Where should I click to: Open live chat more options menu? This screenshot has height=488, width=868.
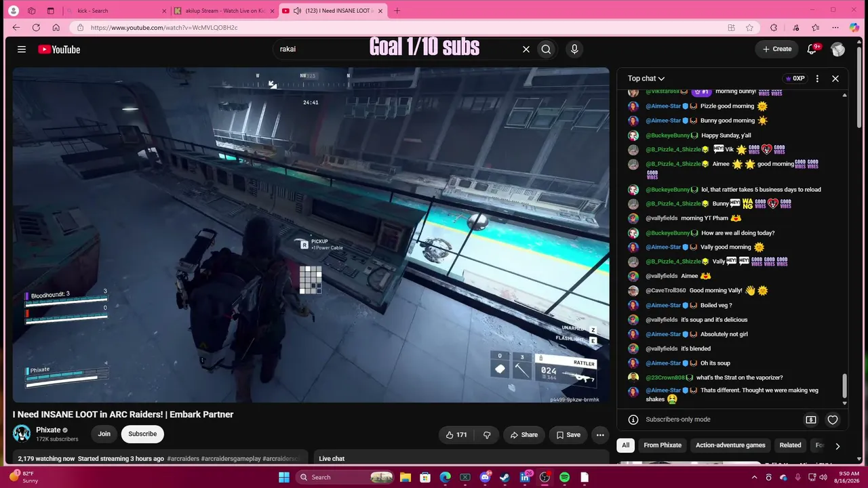point(817,79)
